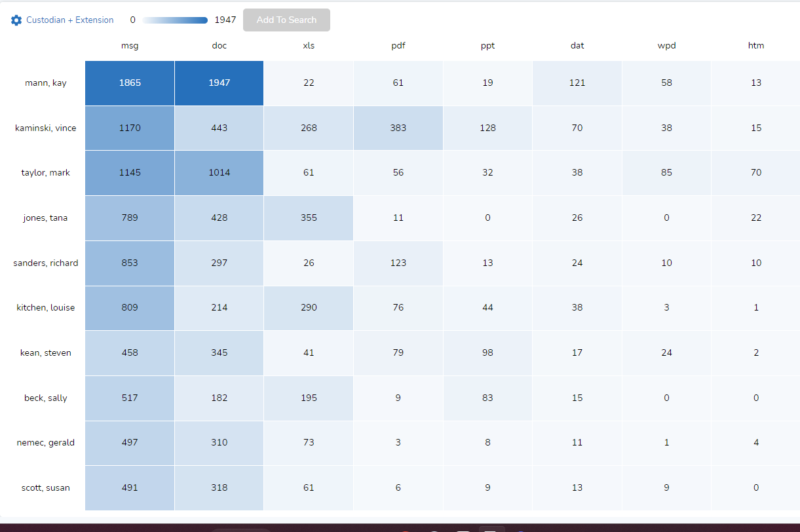Select taylor, mark doc cell 1014
800x532 pixels.
(x=219, y=173)
